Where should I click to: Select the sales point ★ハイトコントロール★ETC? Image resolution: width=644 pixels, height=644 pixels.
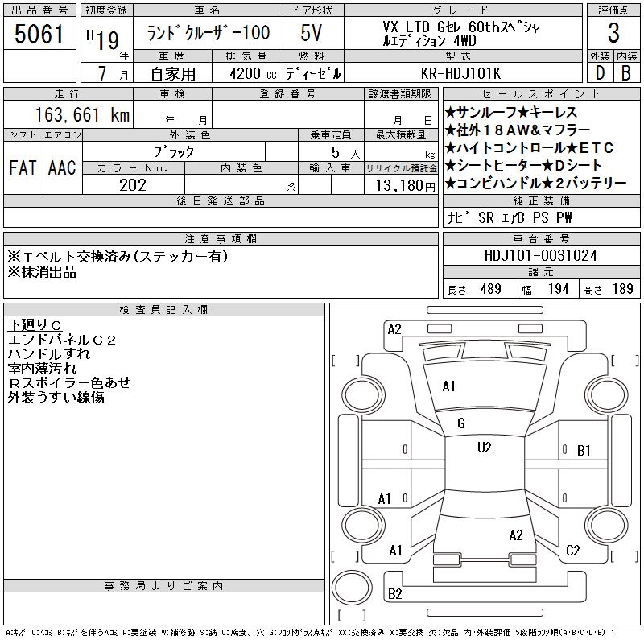tap(529, 147)
